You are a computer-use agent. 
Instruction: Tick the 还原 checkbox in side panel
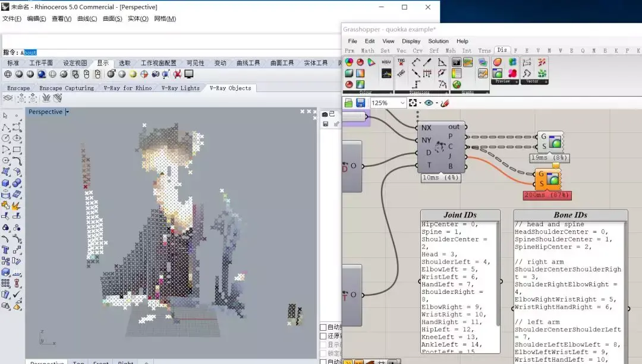(323, 335)
